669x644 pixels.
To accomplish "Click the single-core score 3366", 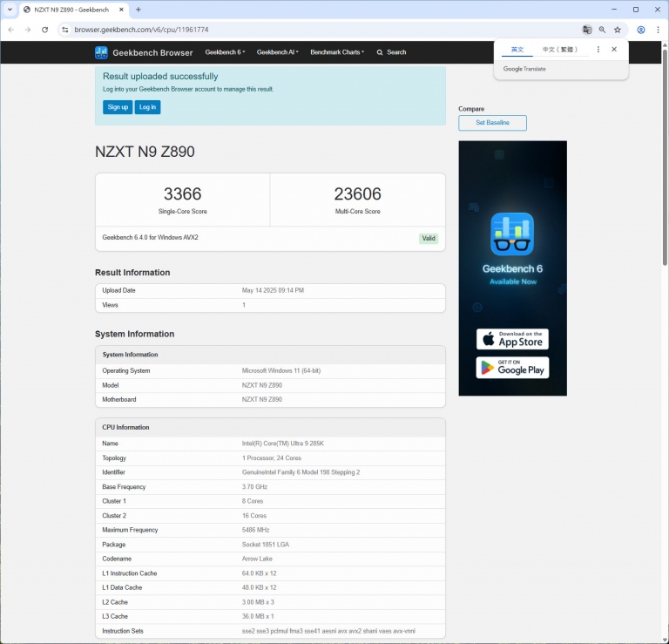I will (183, 193).
